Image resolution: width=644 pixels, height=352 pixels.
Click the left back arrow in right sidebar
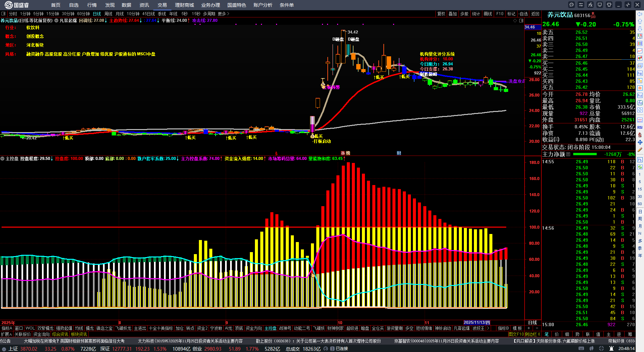pos(640,14)
